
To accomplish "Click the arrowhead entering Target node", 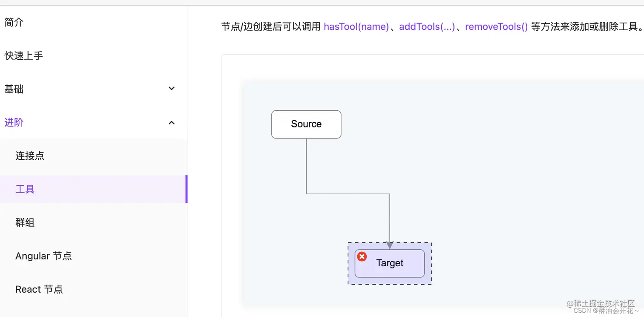I will pyautogui.click(x=389, y=245).
